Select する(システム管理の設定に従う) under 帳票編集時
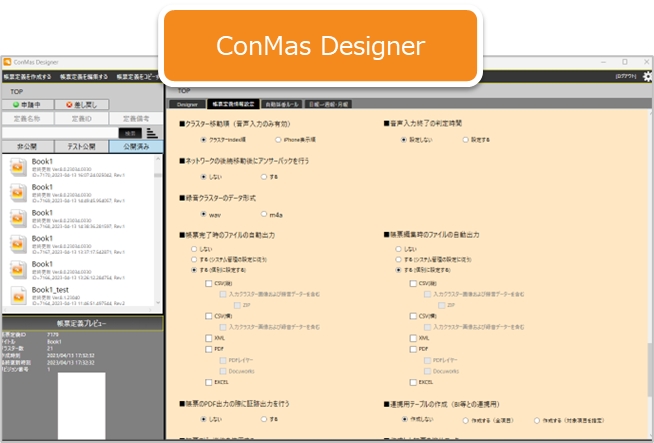The image size is (654, 443). tap(398, 259)
